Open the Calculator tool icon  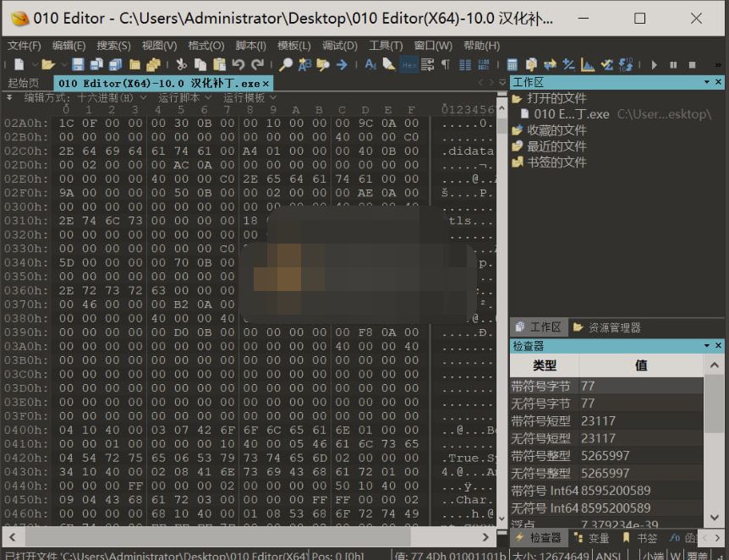click(512, 63)
